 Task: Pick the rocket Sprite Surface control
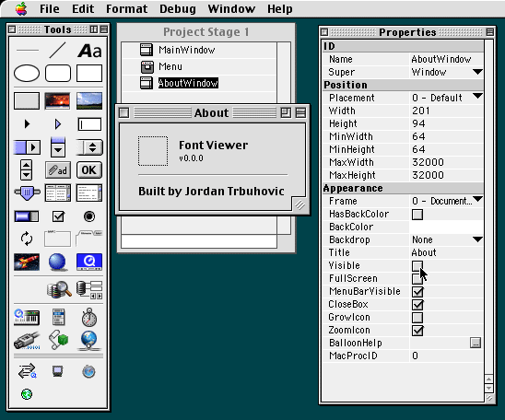tap(27, 262)
